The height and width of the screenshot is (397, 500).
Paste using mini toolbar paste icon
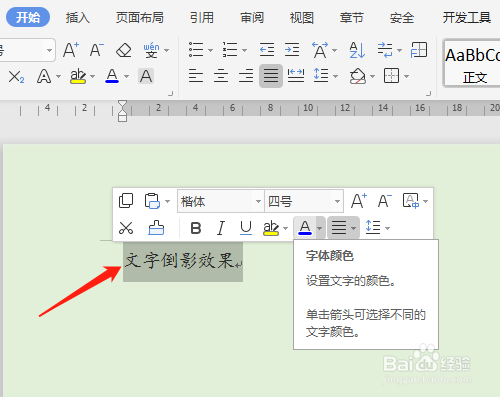click(152, 201)
